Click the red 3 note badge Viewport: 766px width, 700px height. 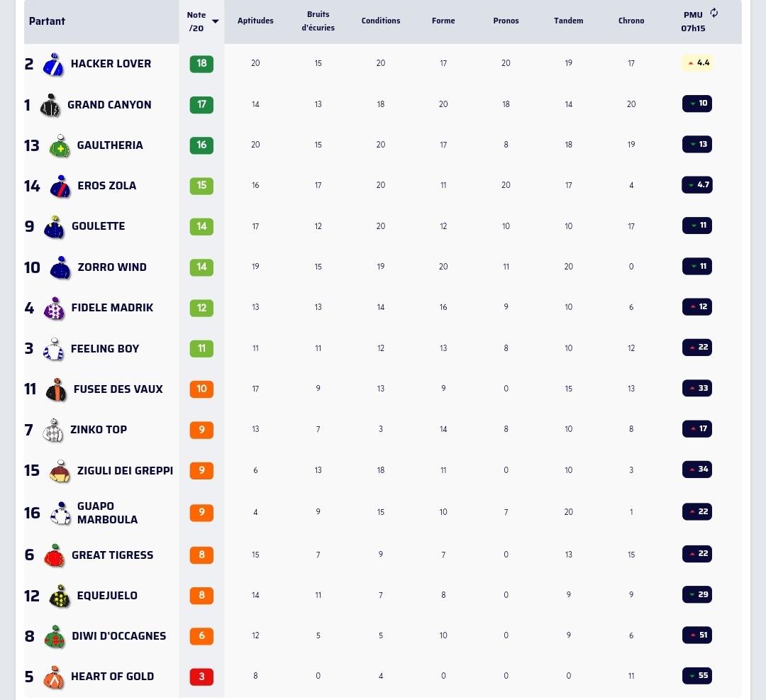[201, 677]
